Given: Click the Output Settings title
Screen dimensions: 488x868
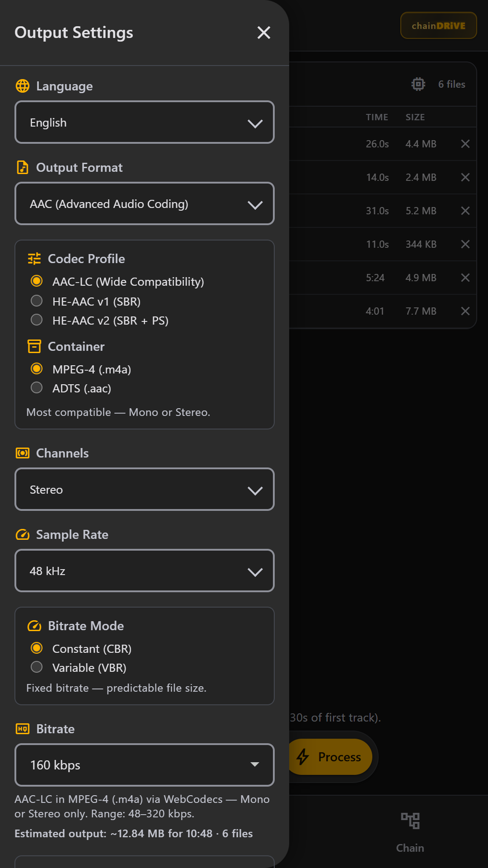Looking at the screenshot, I should pos(74,33).
